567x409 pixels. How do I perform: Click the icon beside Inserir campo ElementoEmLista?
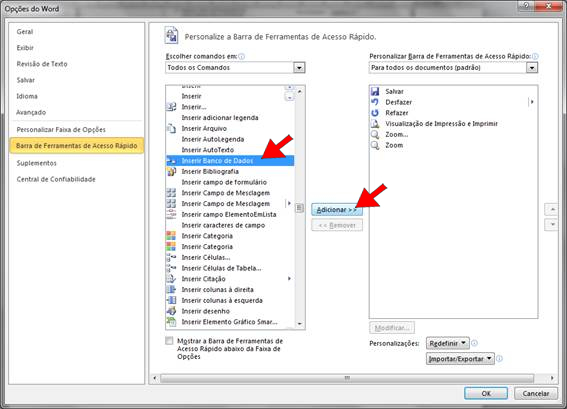[x=171, y=214]
